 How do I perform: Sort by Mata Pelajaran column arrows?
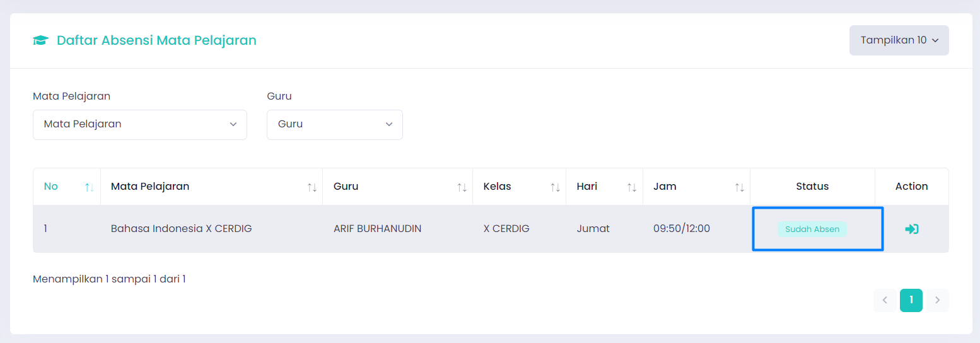point(312,187)
